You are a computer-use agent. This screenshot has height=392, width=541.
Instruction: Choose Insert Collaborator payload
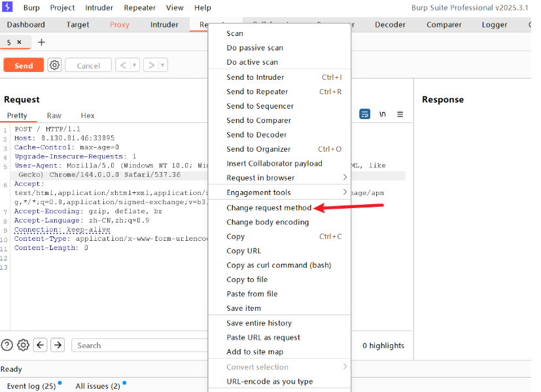(x=279, y=163)
